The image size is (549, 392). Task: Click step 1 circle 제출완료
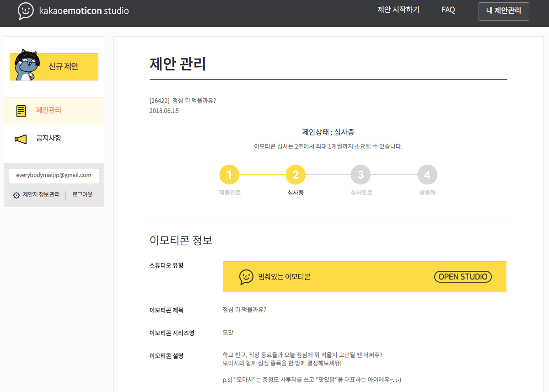229,175
